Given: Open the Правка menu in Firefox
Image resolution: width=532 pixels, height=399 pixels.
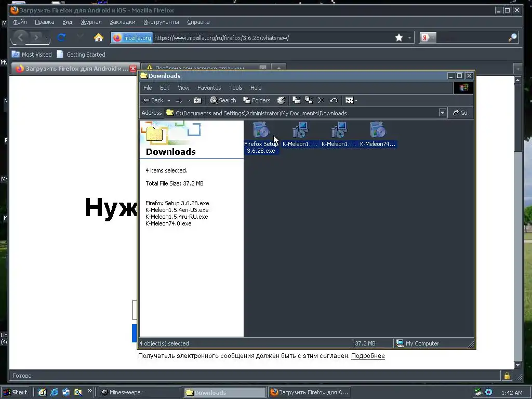Looking at the screenshot, I should click(x=45, y=22).
